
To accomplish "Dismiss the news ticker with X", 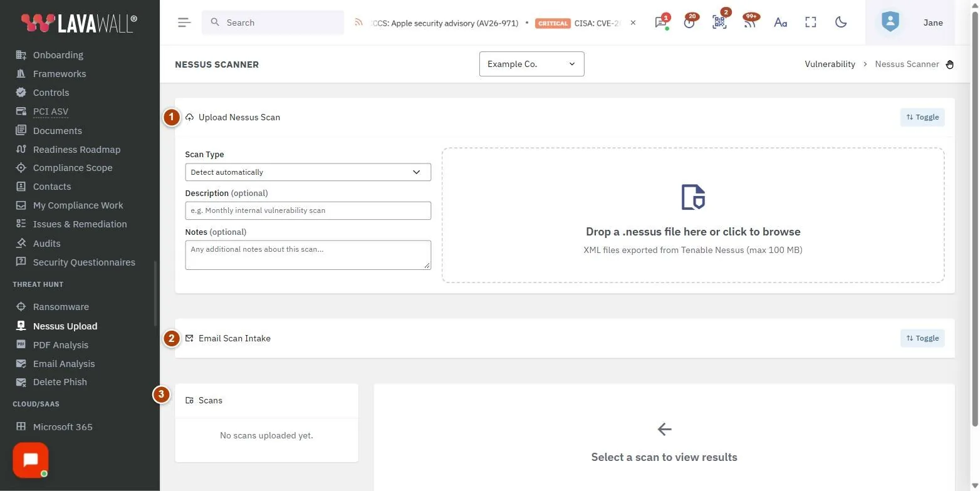I will click(633, 23).
